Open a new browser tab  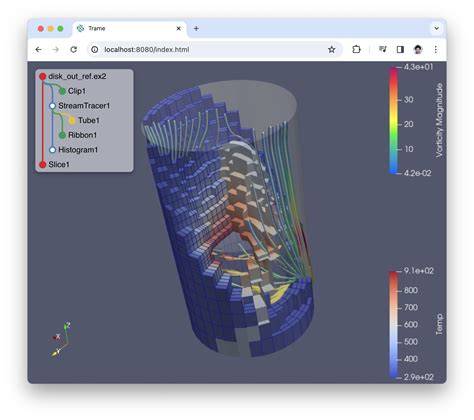tap(196, 29)
